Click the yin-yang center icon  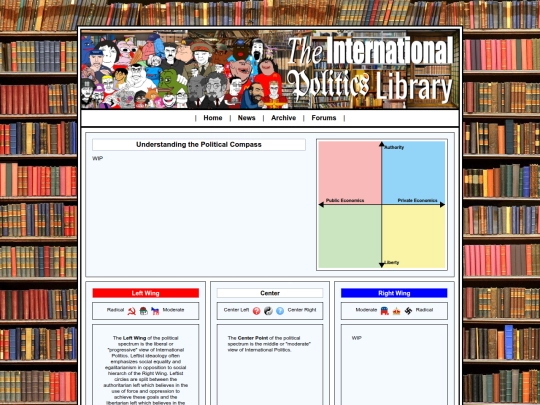click(x=268, y=311)
